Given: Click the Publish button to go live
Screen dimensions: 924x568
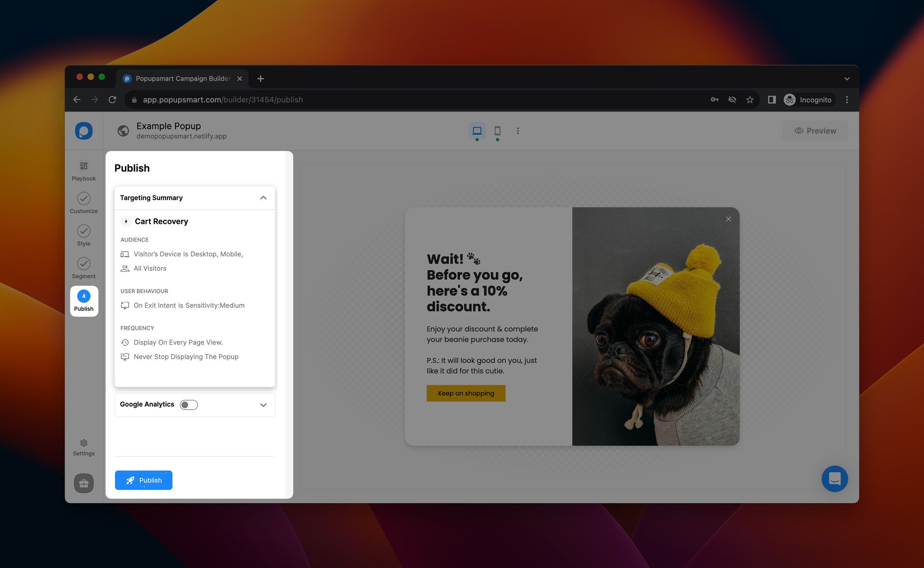Looking at the screenshot, I should tap(143, 480).
